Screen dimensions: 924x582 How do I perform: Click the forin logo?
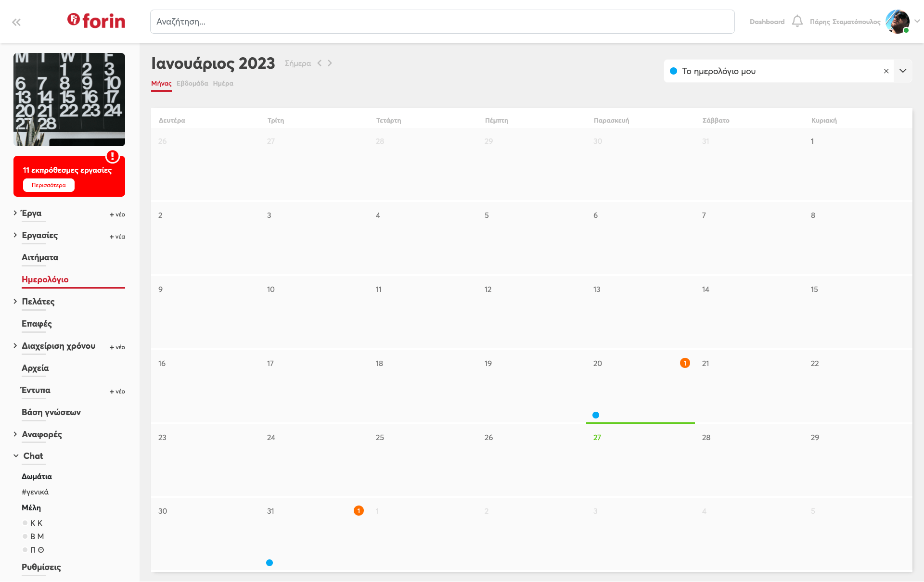click(96, 21)
